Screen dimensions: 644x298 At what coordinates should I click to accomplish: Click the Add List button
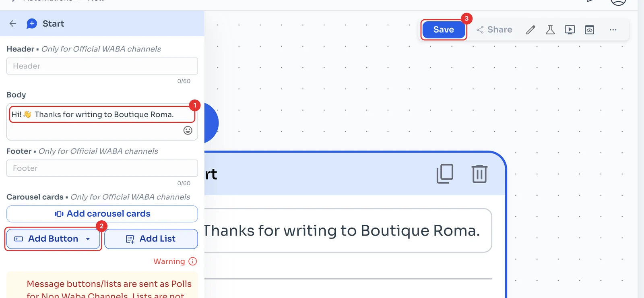click(151, 239)
